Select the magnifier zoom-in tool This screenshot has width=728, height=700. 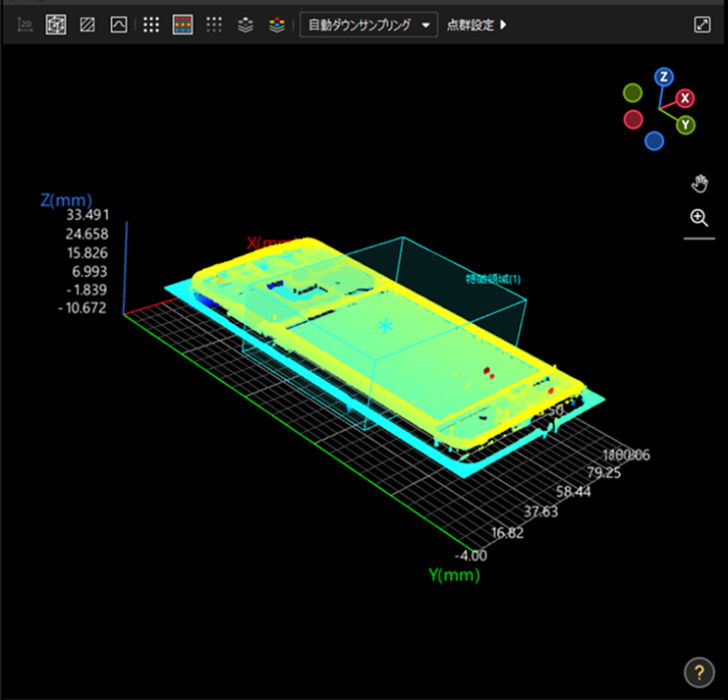pos(700,218)
